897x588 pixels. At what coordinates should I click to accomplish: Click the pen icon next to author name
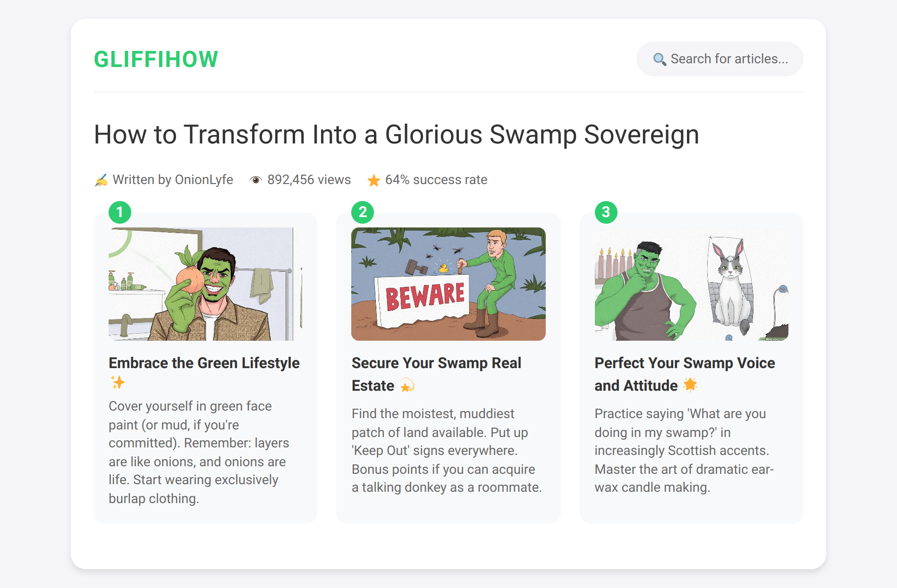101,179
